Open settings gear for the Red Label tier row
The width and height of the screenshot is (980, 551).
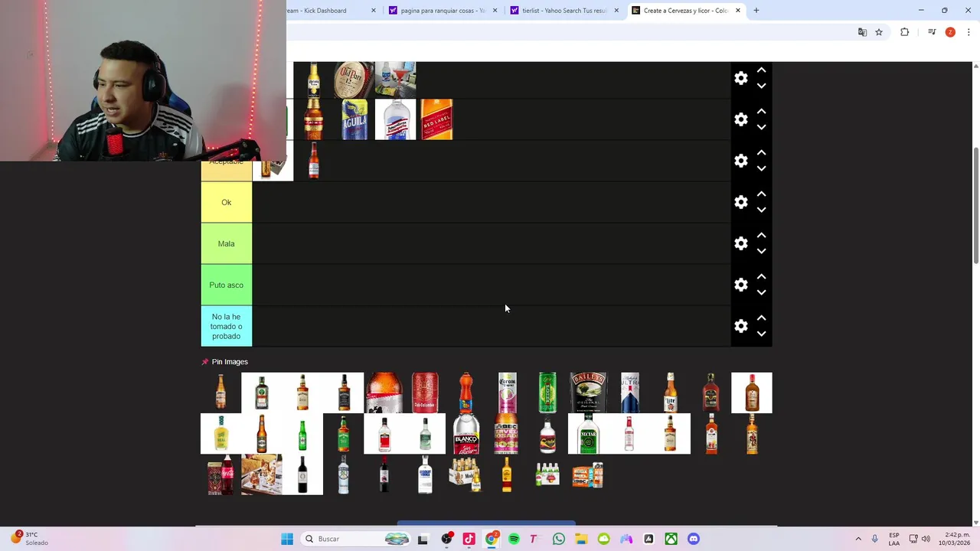pyautogui.click(x=740, y=119)
